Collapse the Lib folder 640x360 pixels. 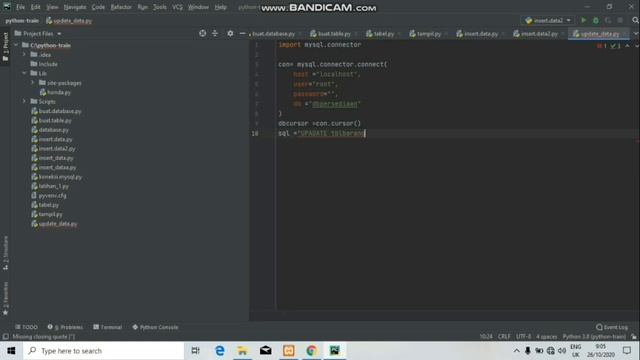point(24,73)
